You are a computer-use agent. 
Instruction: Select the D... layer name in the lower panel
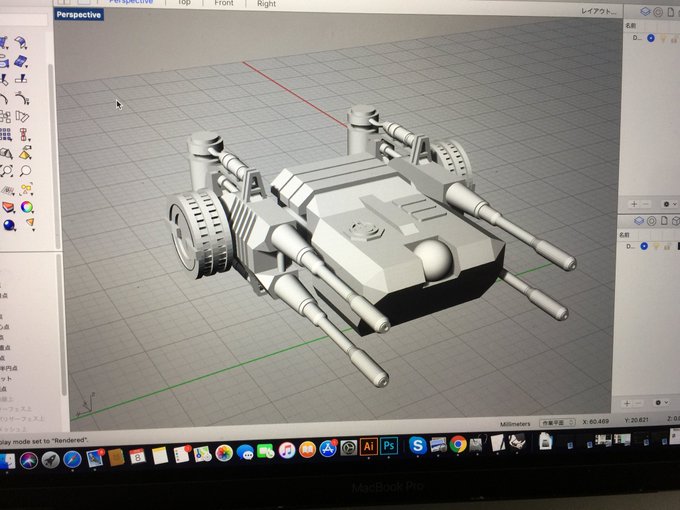631,246
